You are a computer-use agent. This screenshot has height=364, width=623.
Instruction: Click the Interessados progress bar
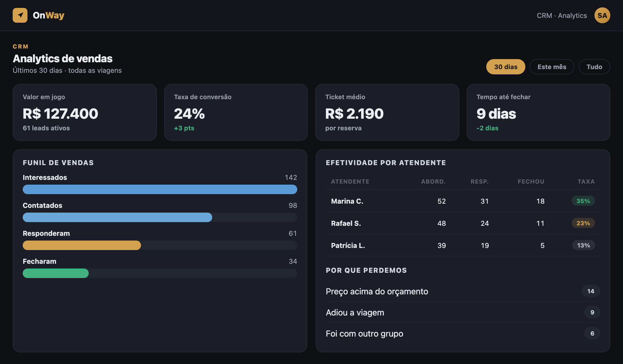coord(160,189)
